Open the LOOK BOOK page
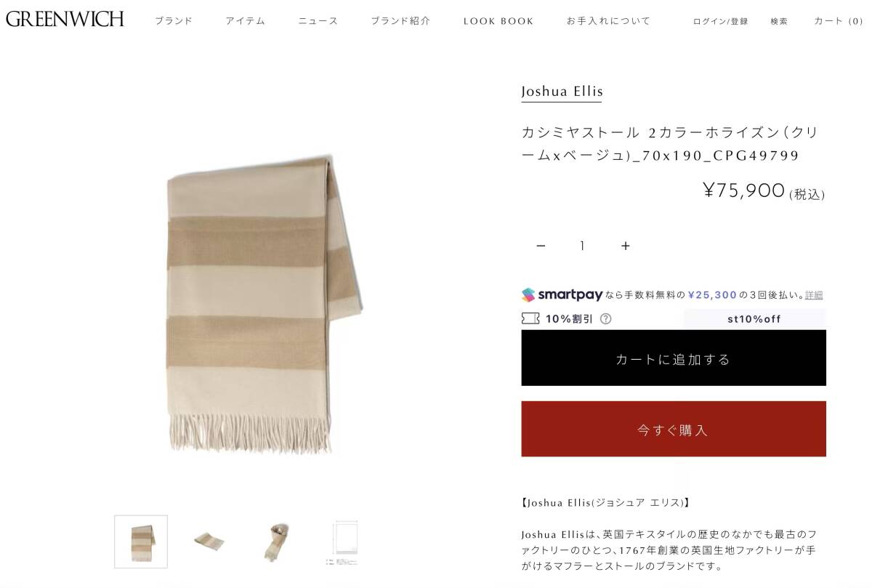The width and height of the screenshot is (872, 588). (x=498, y=21)
